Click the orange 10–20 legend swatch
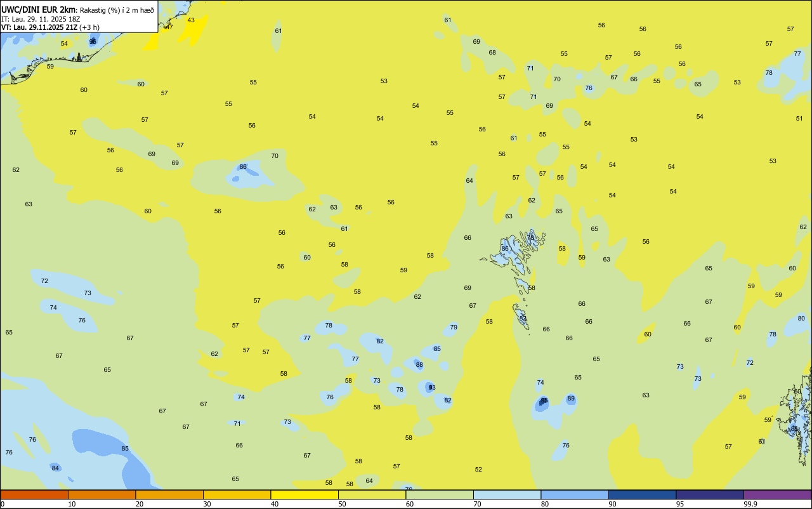The height and width of the screenshot is (509, 812). coord(101,494)
